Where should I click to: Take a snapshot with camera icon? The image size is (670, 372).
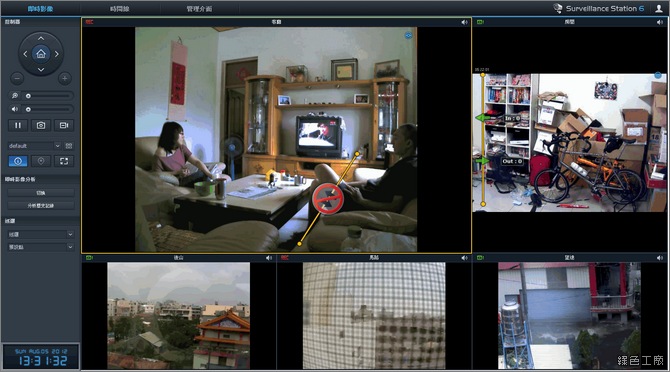41,125
